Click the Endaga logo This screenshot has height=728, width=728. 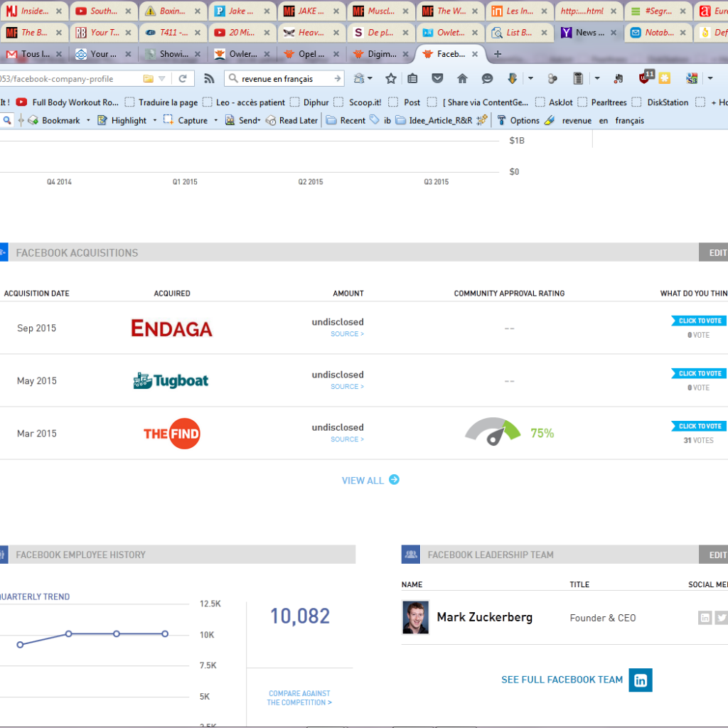171,328
